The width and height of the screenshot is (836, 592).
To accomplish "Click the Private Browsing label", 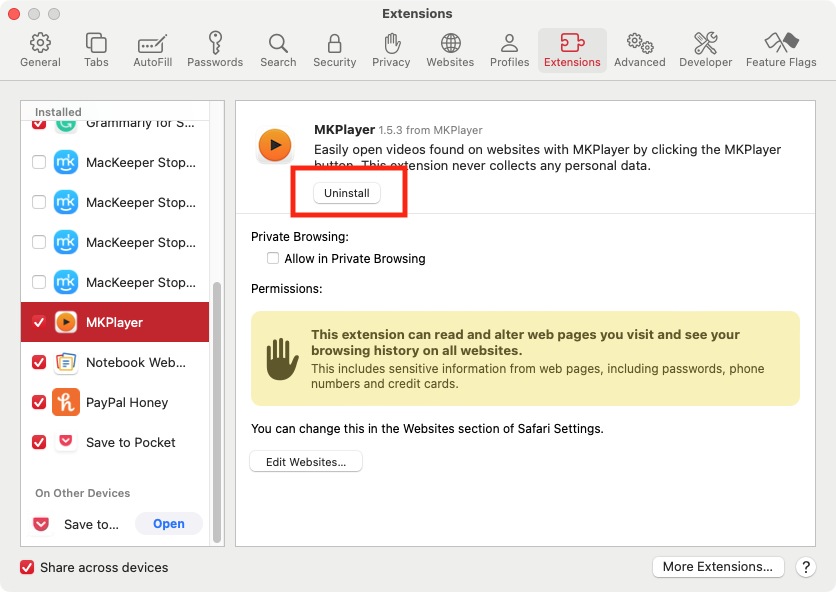I will (300, 236).
